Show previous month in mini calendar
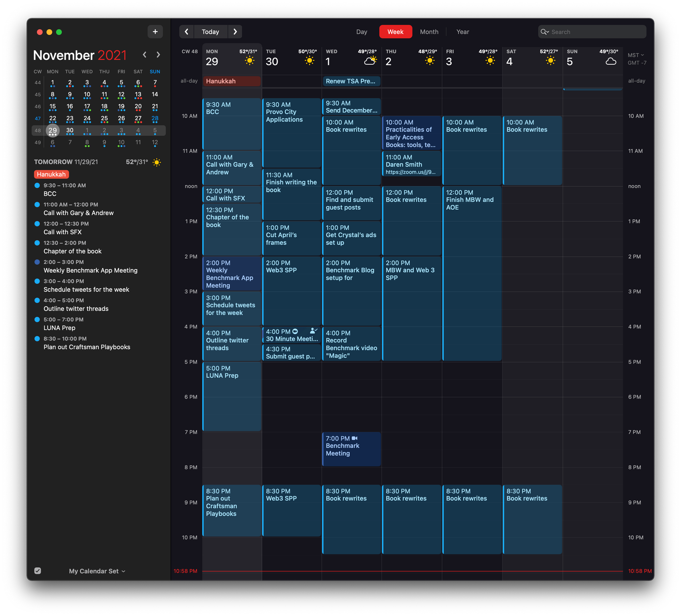Image resolution: width=681 pixels, height=616 pixels. point(145,55)
